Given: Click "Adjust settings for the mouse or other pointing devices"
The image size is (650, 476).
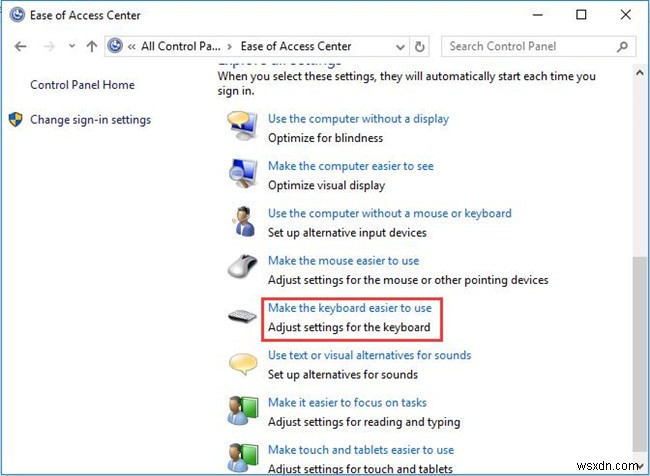Looking at the screenshot, I should tap(408, 280).
